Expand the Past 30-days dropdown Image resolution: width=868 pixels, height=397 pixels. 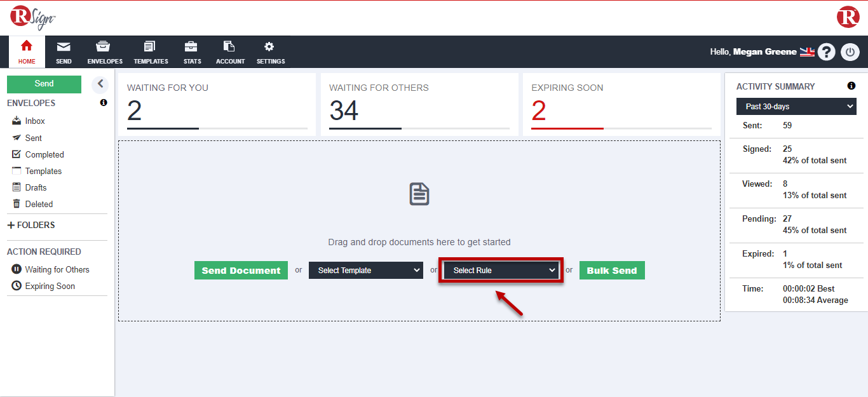[796, 107]
